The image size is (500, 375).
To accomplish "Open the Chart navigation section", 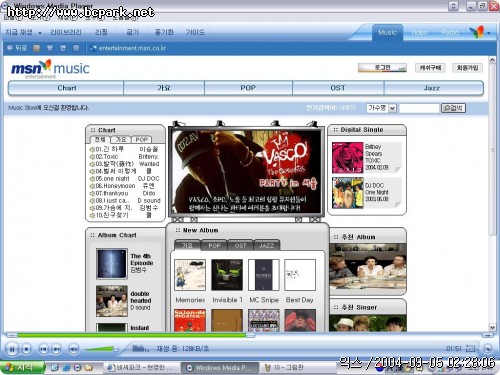I will pos(66,88).
